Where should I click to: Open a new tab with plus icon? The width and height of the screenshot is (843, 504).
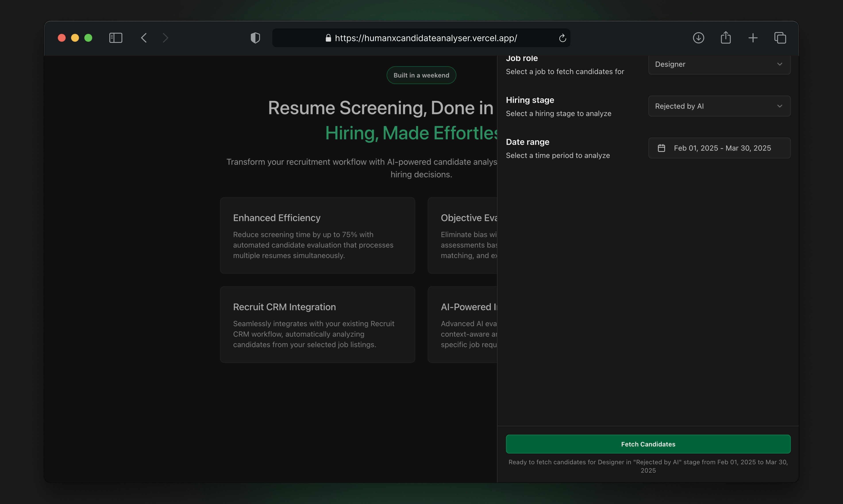[753, 38]
